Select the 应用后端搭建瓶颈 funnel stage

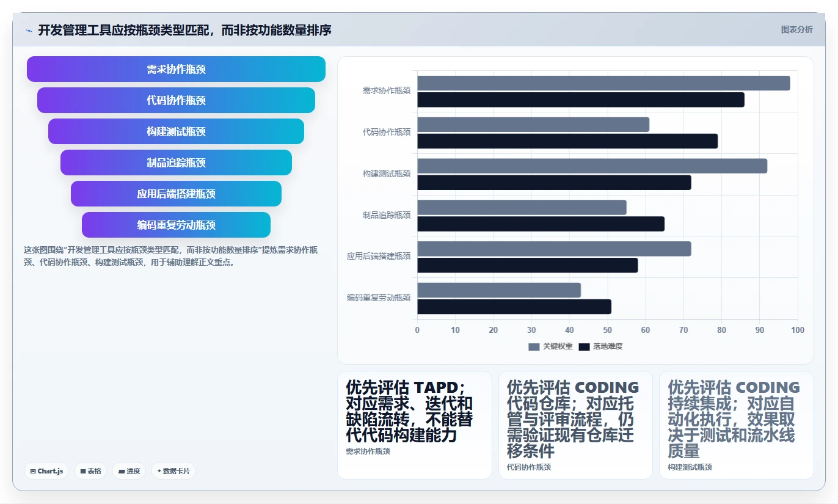pos(176,194)
